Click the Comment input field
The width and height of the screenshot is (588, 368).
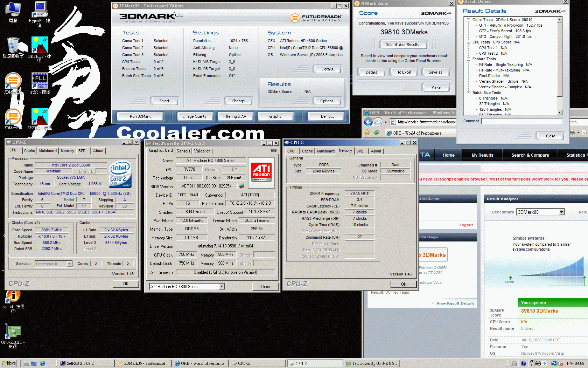pos(522,121)
